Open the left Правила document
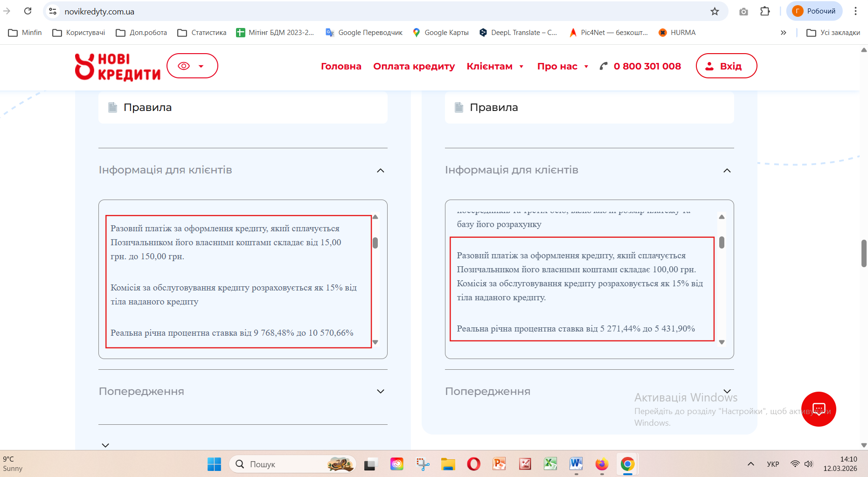 (x=243, y=108)
